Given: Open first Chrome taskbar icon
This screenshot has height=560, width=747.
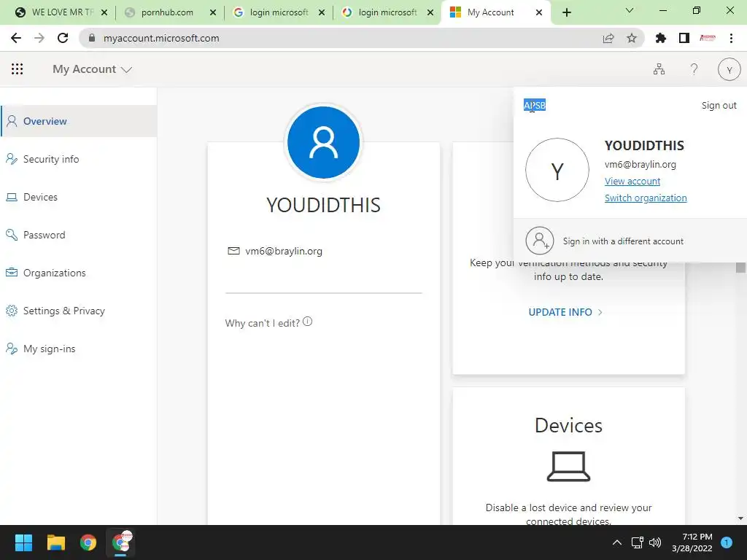Looking at the screenshot, I should pos(88,542).
